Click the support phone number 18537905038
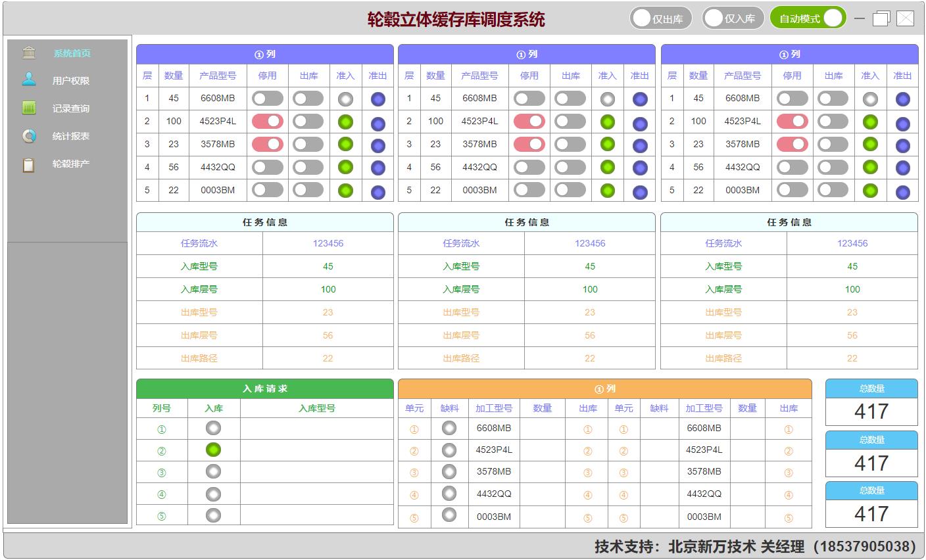This screenshot has height=560, width=926. (865, 546)
